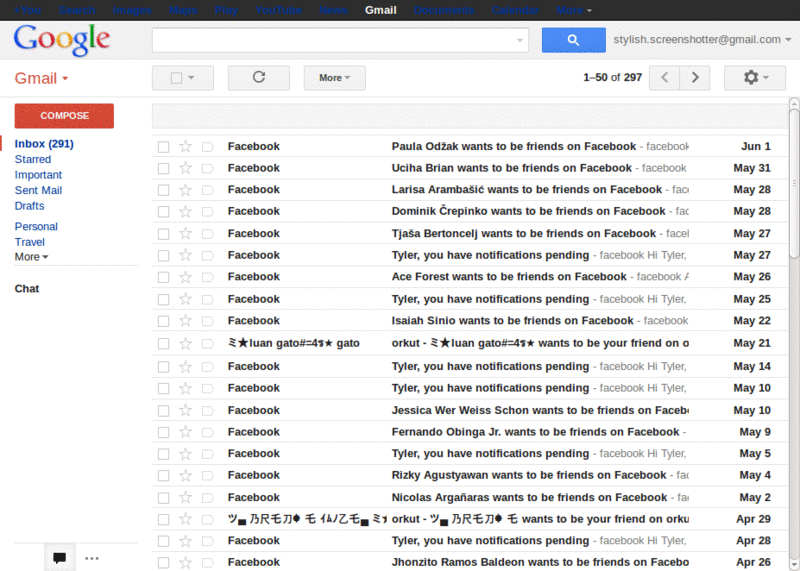Open the select-all checkbox dropdown
The height and width of the screenshot is (571, 800).
pos(183,78)
